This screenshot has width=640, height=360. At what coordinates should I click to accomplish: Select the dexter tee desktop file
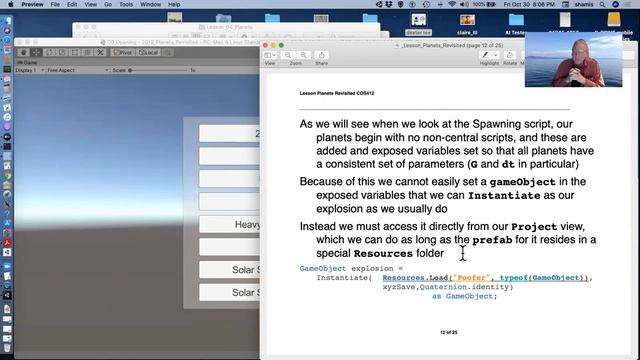418,24
